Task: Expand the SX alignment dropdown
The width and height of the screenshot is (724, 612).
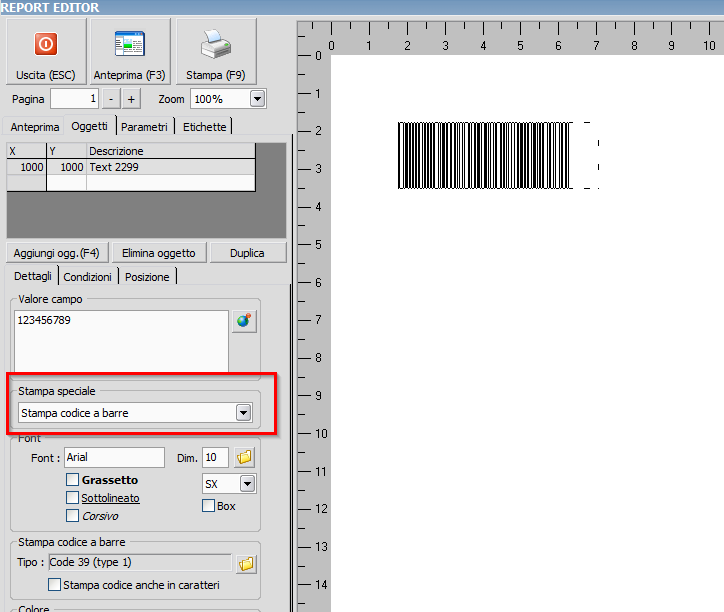Action: click(x=247, y=484)
